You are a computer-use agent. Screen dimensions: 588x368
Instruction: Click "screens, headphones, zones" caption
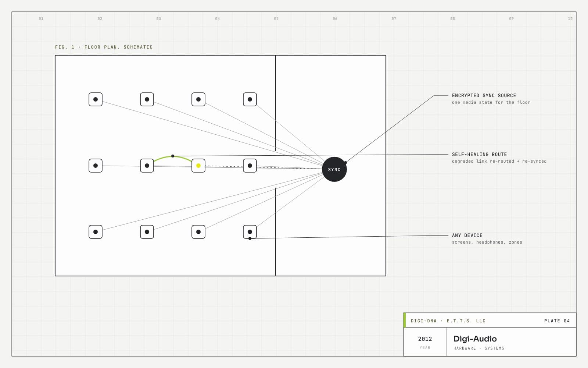[487, 242]
